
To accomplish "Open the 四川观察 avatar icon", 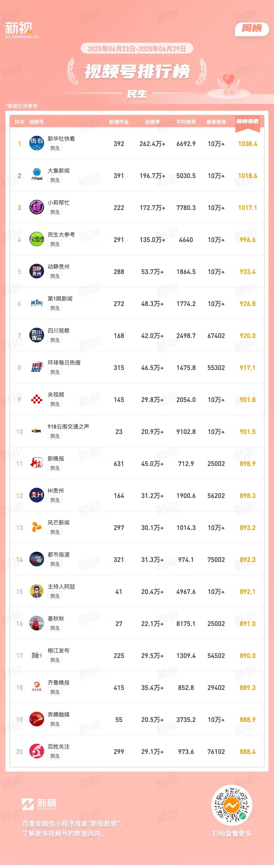I will [x=36, y=335].
